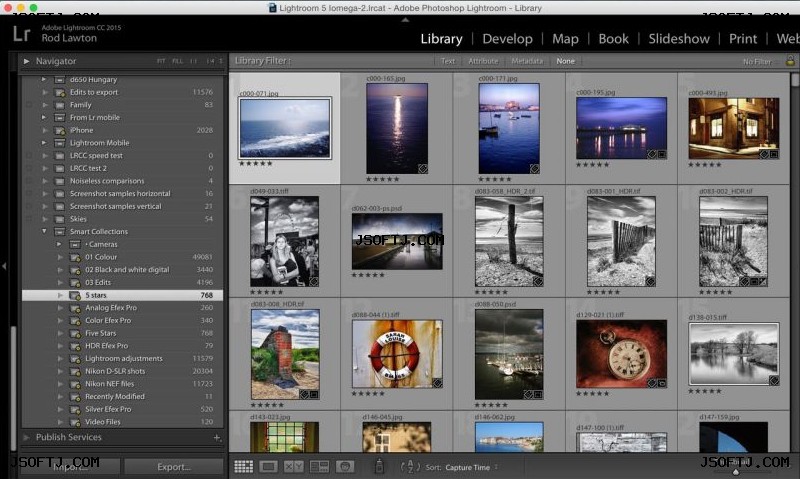Viewport: 800px width, 479px height.
Task: Click badge icon on c000-171.jpg thumbnail
Action: pos(534,169)
